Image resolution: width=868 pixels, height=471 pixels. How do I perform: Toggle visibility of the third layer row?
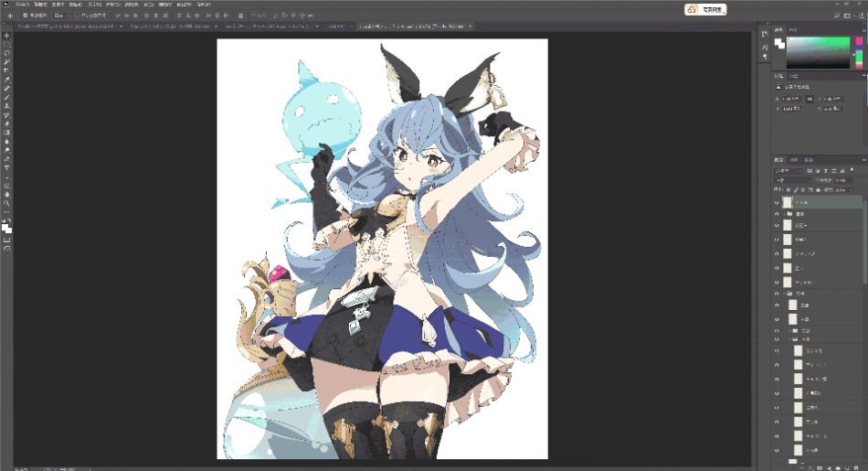tap(777, 226)
